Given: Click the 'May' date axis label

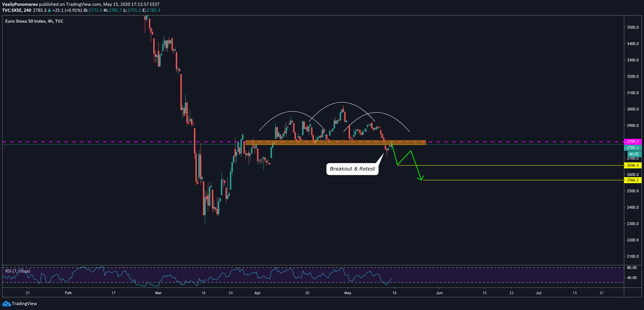Looking at the screenshot, I should pyautogui.click(x=348, y=293).
